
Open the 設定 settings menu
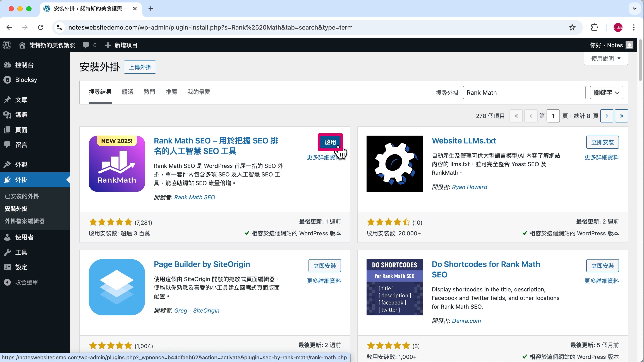tap(21, 267)
